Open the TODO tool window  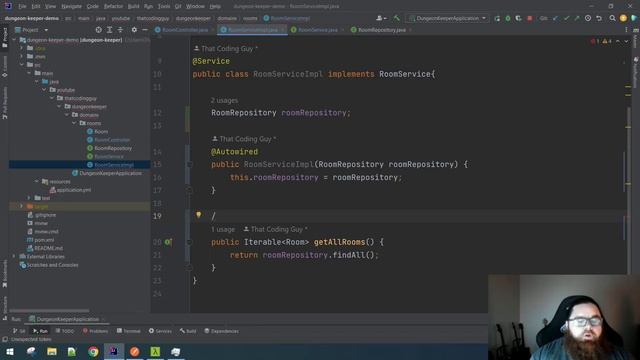pos(65,331)
